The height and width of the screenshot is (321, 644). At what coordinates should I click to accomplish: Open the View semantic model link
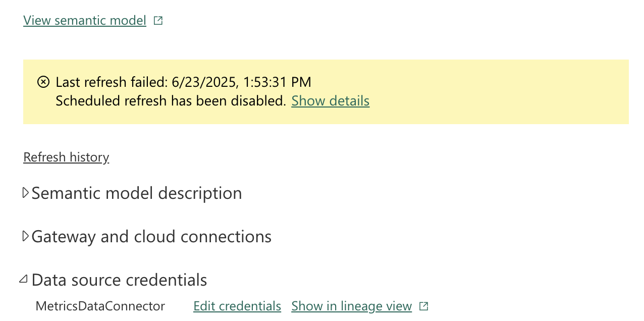[x=85, y=21]
